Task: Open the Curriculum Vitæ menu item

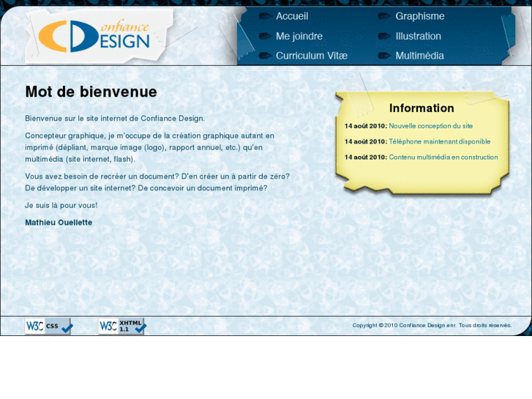Action: click(312, 56)
